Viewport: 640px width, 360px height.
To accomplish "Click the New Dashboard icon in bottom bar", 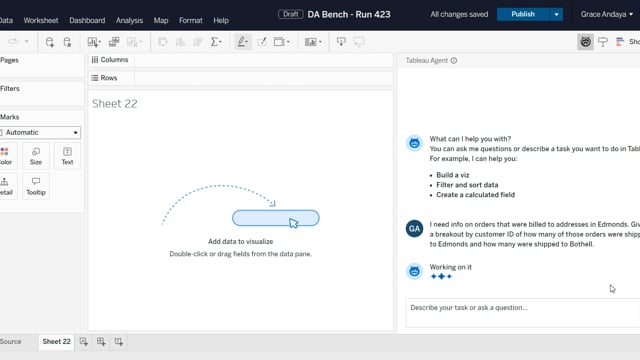I will (101, 342).
